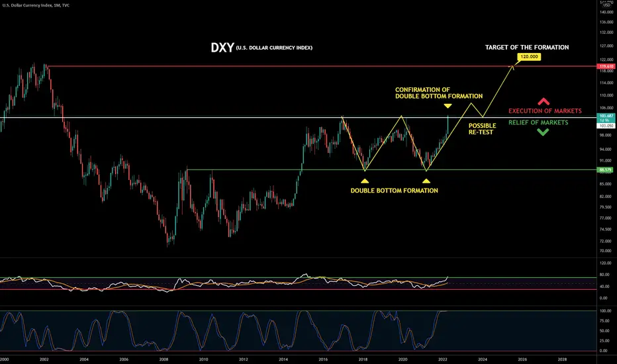
Task: Click 114.000 on the price axis
Action: coord(606,83)
